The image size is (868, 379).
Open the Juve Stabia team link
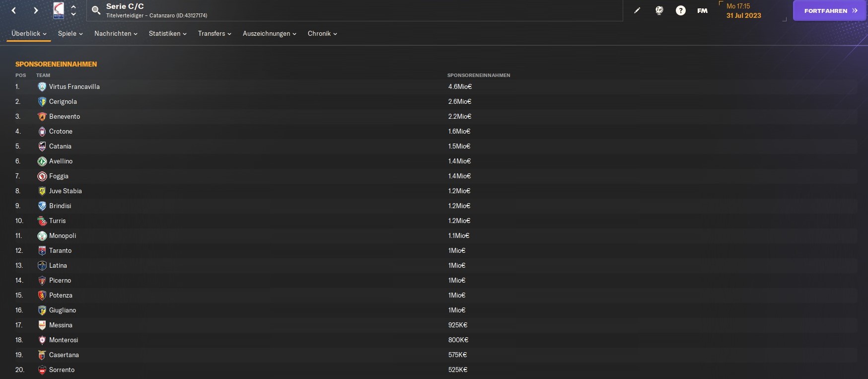66,191
